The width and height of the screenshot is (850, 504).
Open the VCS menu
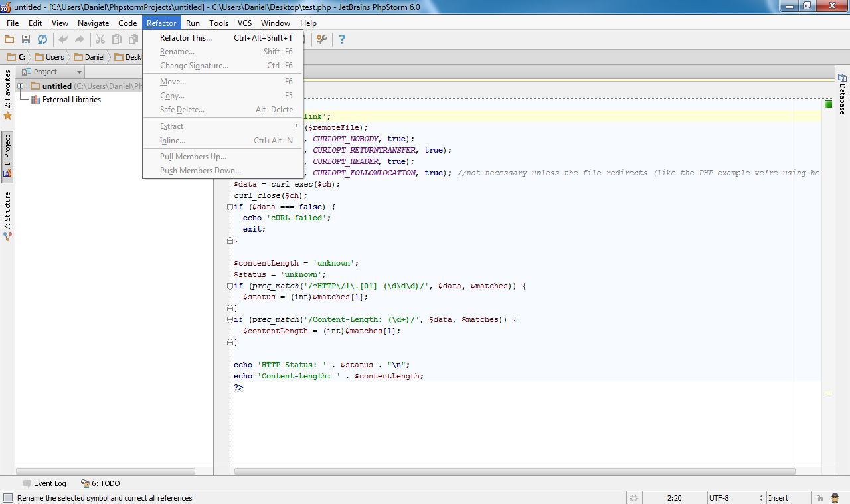click(245, 23)
